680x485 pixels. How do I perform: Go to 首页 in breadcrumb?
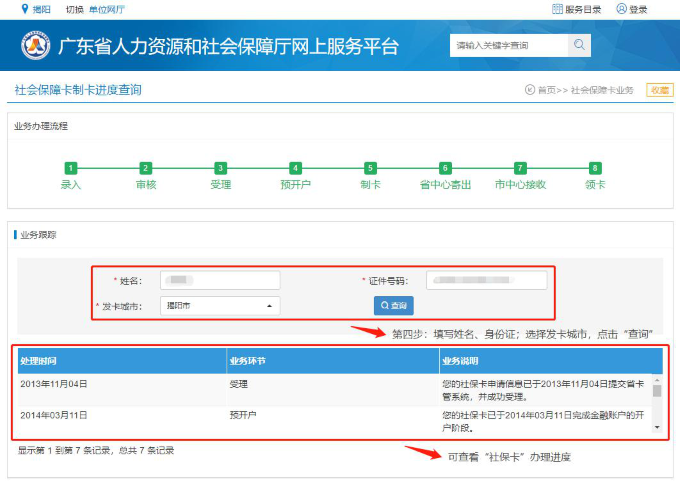click(x=546, y=90)
